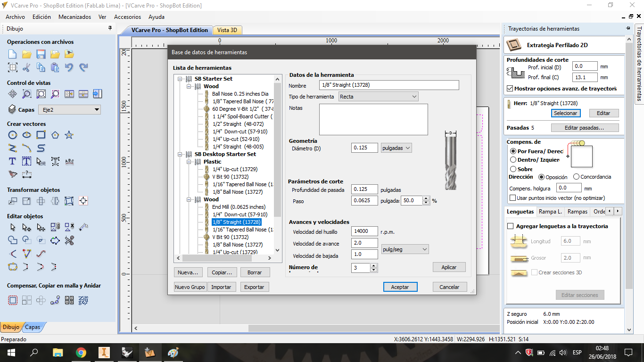Click the Velocidad del husillo field
The height and width of the screenshot is (362, 644).
click(x=364, y=231)
